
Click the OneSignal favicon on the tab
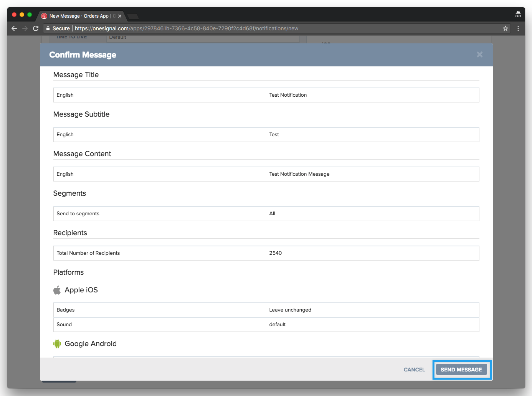pos(44,16)
